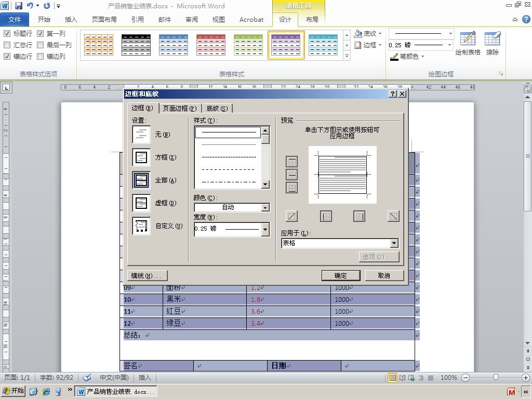Toggle the 第一列 checkbox
Viewport: 532px width, 399px height.
pos(41,34)
